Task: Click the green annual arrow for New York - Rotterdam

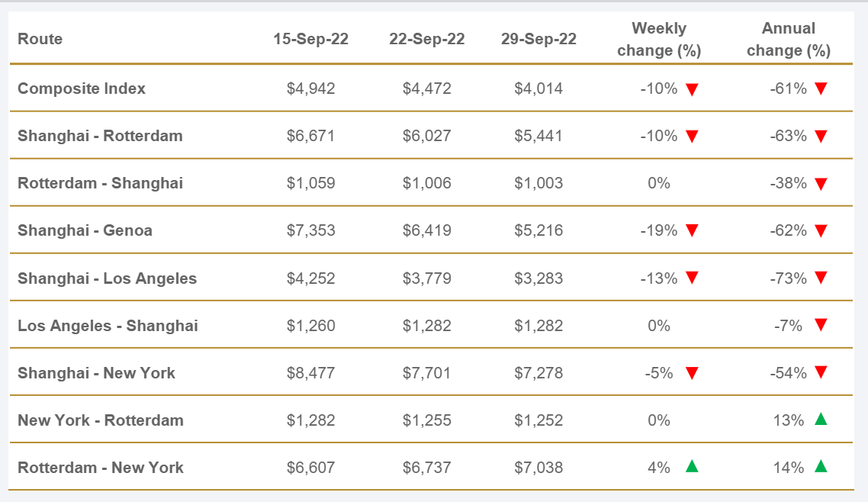Action: click(x=821, y=419)
